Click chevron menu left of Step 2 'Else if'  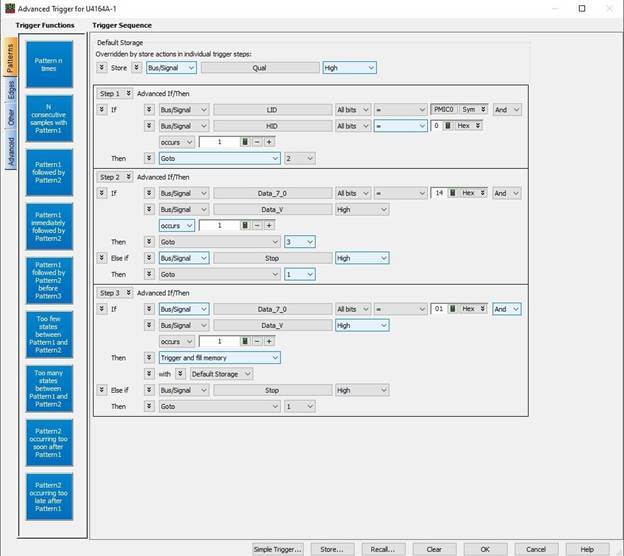point(101,258)
